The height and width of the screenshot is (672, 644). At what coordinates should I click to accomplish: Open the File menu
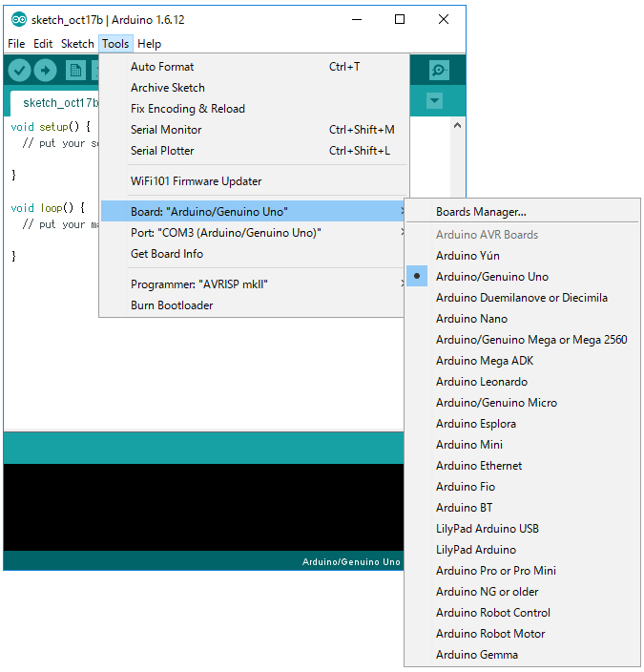(x=16, y=44)
